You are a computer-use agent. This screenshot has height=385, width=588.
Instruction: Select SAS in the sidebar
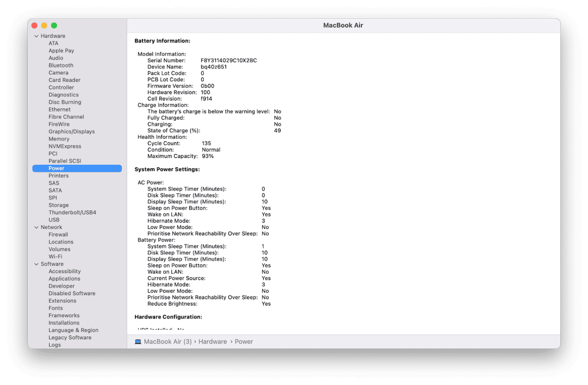click(x=54, y=183)
